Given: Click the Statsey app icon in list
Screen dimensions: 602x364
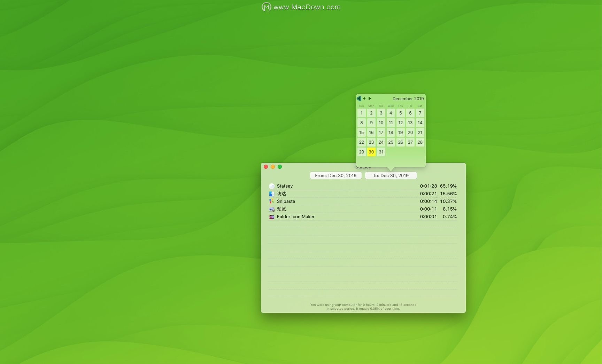Looking at the screenshot, I should point(272,186).
